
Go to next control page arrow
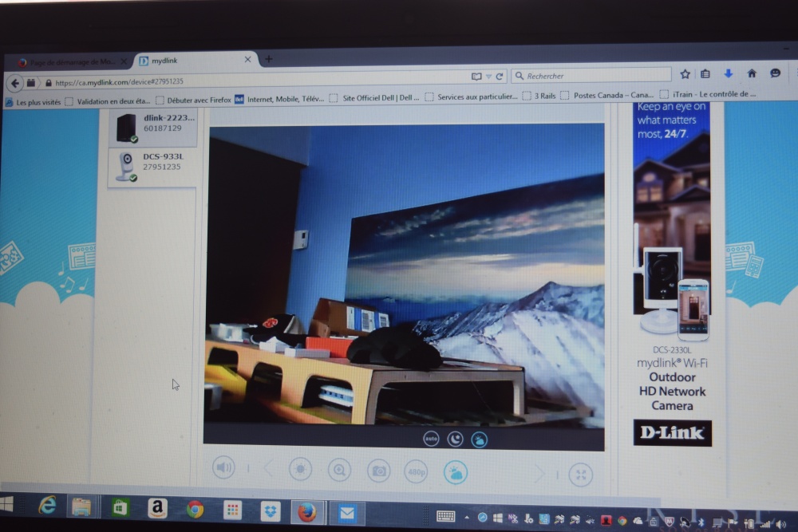539,474
